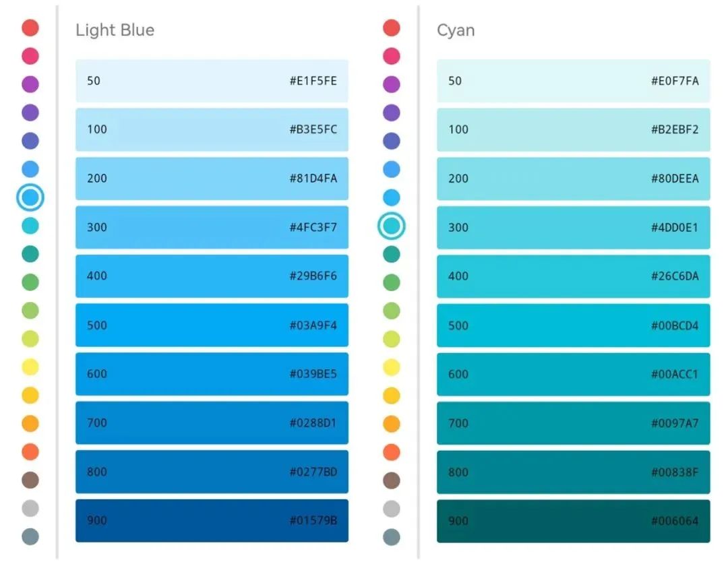Select the purple dot in right color list
Viewport: 728px width, 564px height.
point(392,84)
